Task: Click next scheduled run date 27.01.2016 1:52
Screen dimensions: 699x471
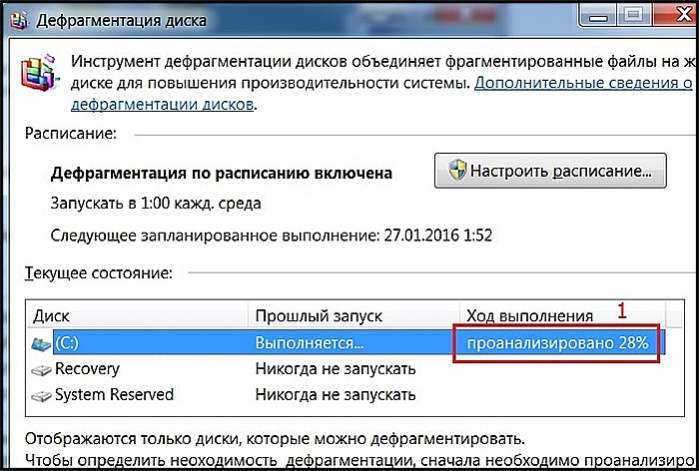Action: [x=438, y=235]
